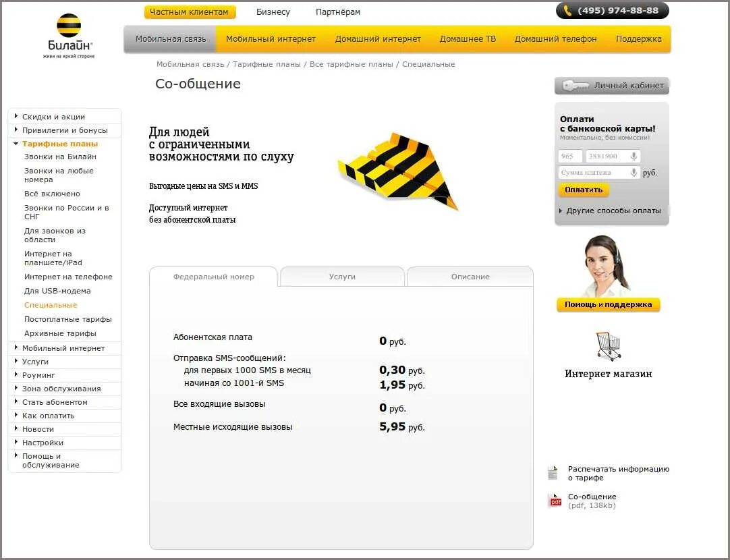Screen dimensions: 730x560
Task: Click the Beeline logo
Action: [x=69, y=36]
